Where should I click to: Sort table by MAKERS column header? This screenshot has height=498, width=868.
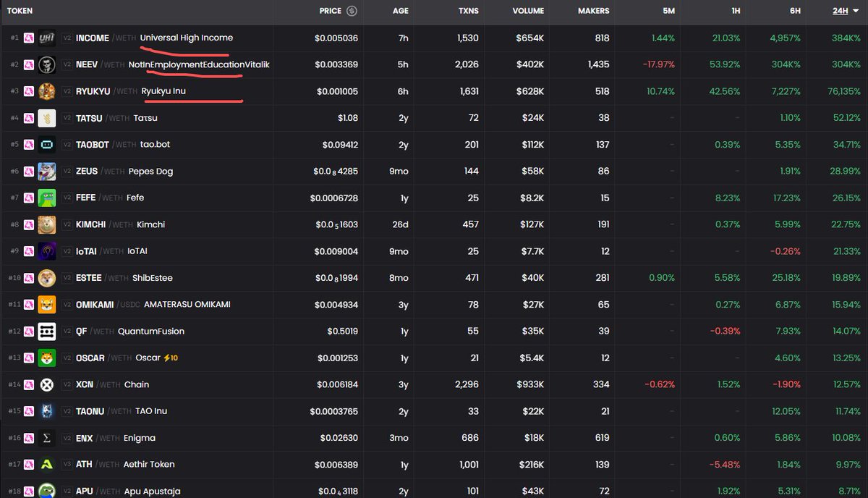pyautogui.click(x=594, y=11)
